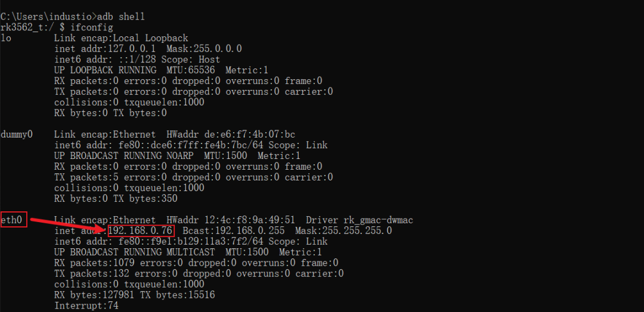This screenshot has width=644, height=312.
Task: Click the Mask:255.255.255.0 text
Action: pos(343,231)
